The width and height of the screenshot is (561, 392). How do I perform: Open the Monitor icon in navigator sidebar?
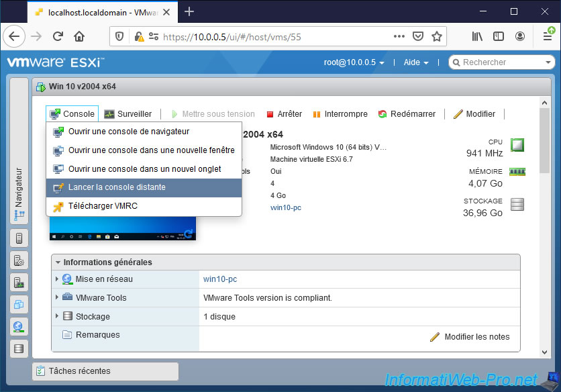[19, 283]
